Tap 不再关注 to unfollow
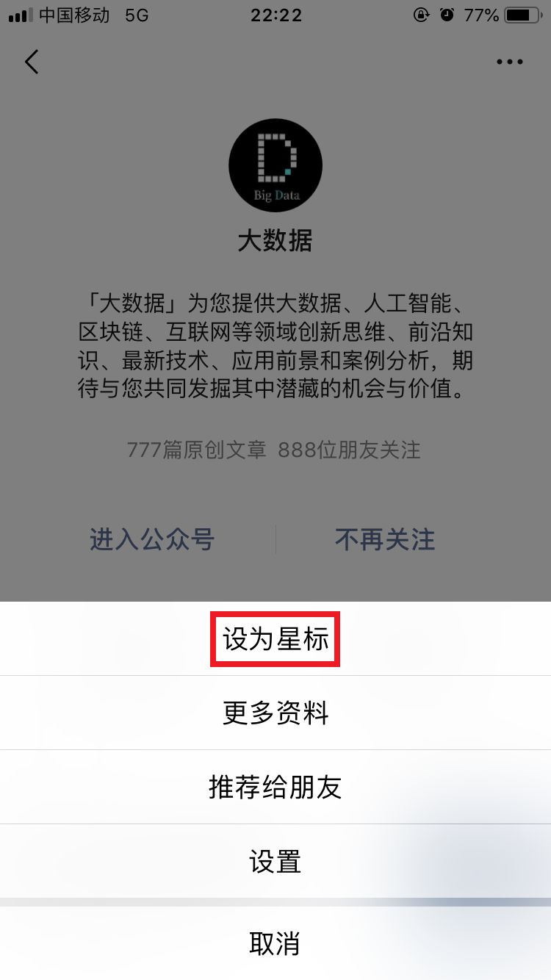This screenshot has height=980, width=551. [x=385, y=539]
